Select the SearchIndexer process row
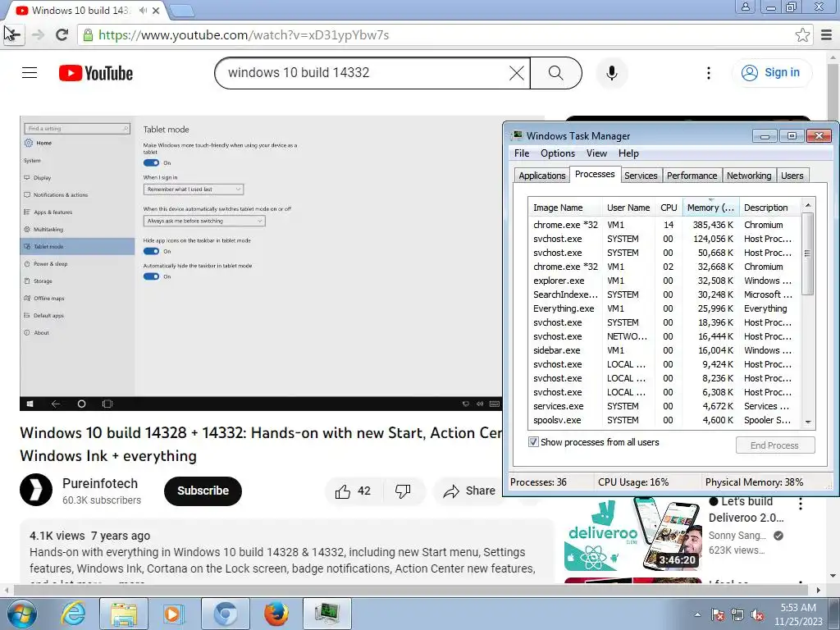 pyautogui.click(x=664, y=294)
